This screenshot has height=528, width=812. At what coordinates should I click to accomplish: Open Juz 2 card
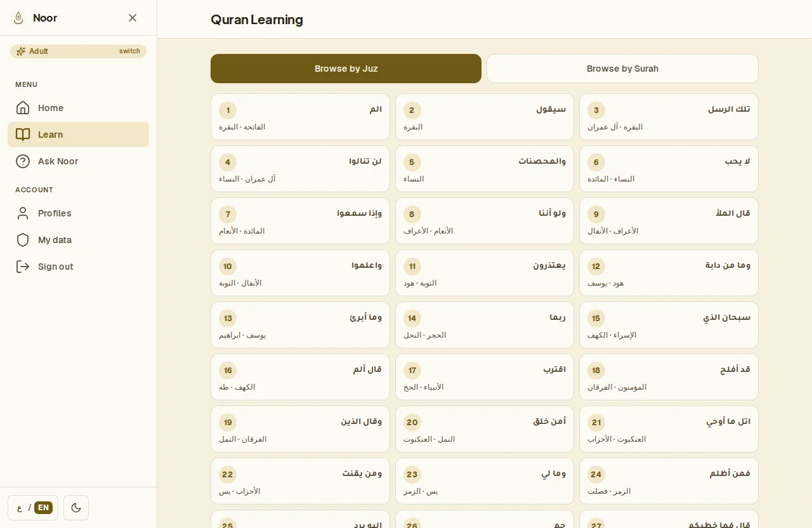(x=485, y=117)
